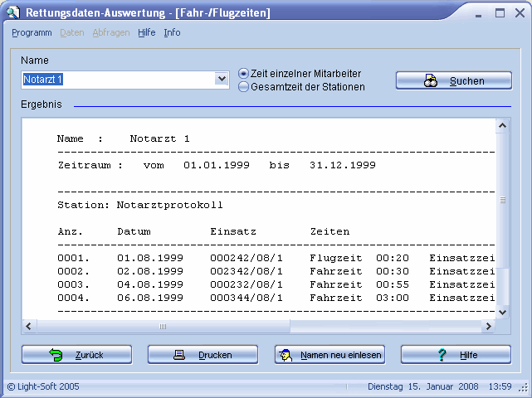The image size is (532, 398).
Task: Click Einsatz number 000344/08/1
Action: point(246,298)
